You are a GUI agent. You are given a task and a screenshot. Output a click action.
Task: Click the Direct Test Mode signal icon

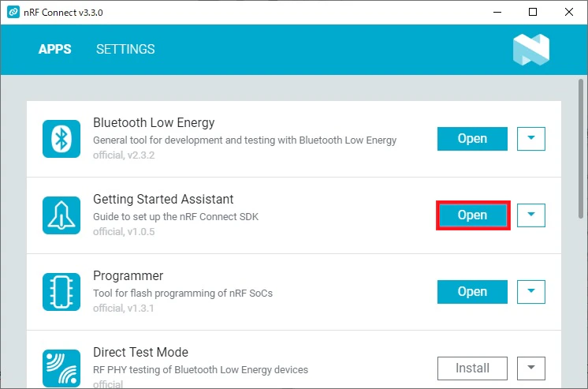(x=61, y=368)
